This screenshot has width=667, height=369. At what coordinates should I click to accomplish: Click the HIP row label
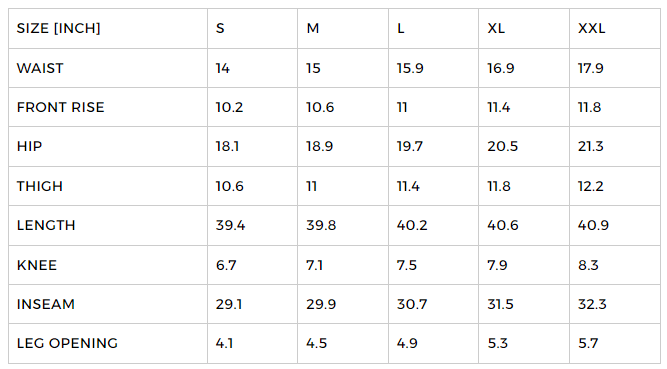point(29,146)
